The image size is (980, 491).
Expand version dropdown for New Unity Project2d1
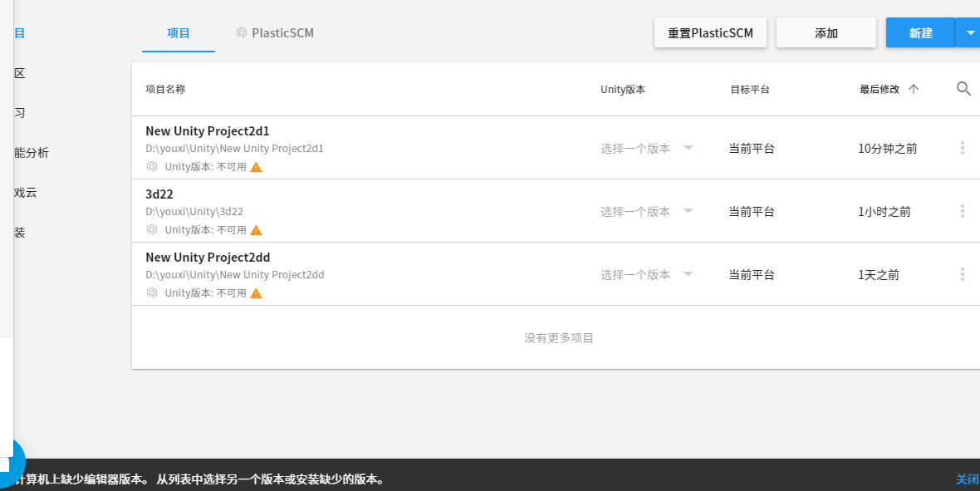[x=688, y=148]
